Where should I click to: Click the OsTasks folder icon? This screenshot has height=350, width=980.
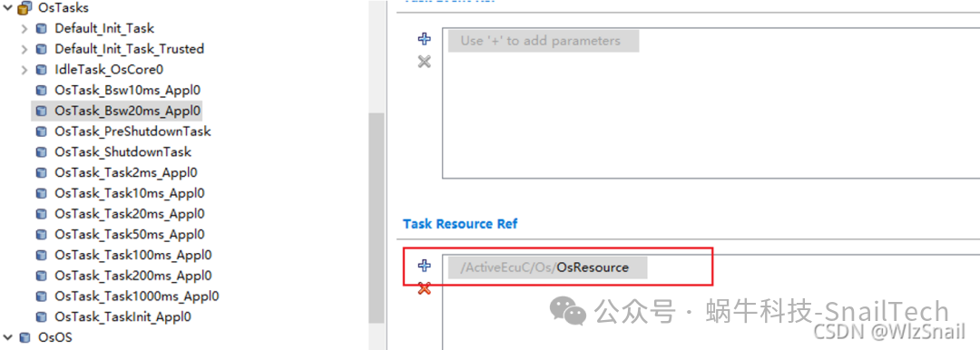click(x=25, y=8)
